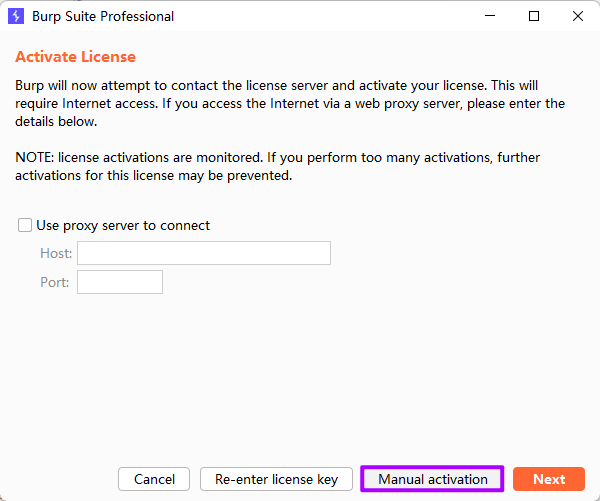Proceed with the Next button
Screen dimensions: 600x501
coord(548,479)
